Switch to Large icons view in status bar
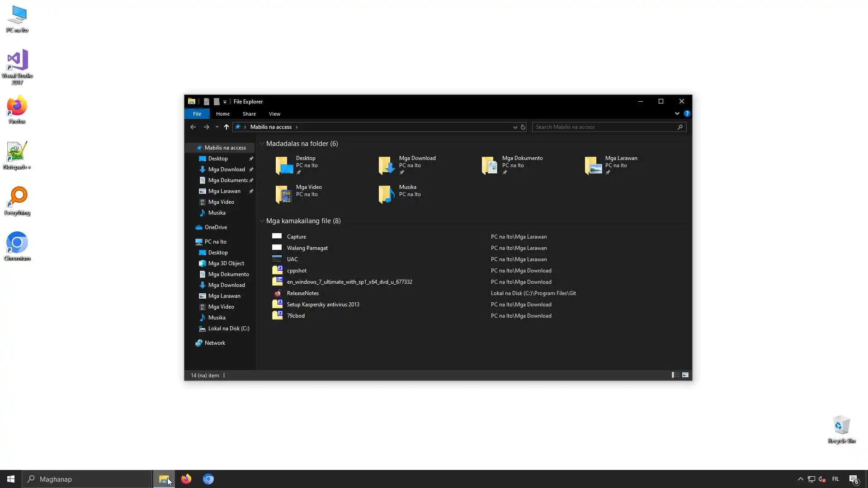Viewport: 868px width, 488px height. pos(685,375)
